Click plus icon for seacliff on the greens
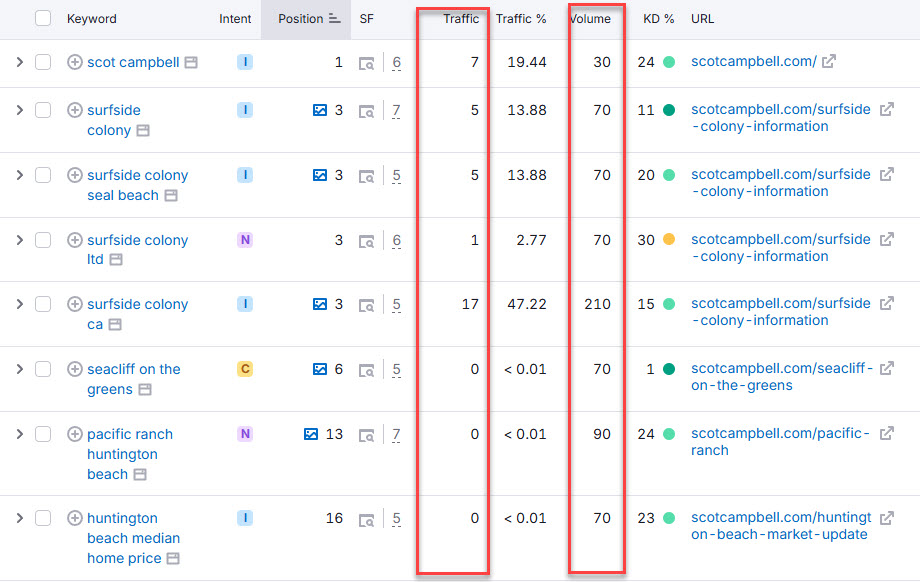The width and height of the screenshot is (920, 582). click(75, 369)
